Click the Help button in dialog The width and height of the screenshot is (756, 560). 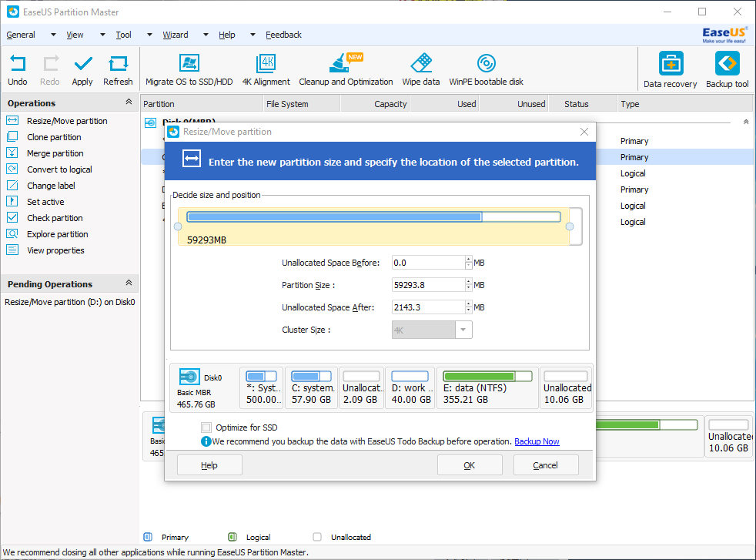[209, 465]
